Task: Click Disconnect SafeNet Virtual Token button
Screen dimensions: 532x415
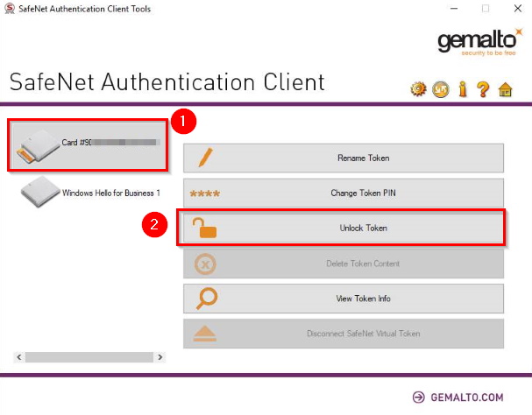Action: tap(344, 334)
